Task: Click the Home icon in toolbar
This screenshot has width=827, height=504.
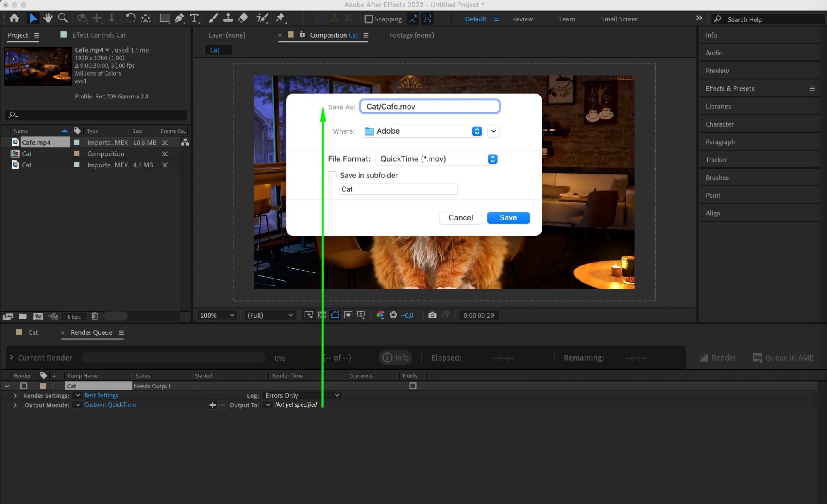Action: pyautogui.click(x=14, y=18)
